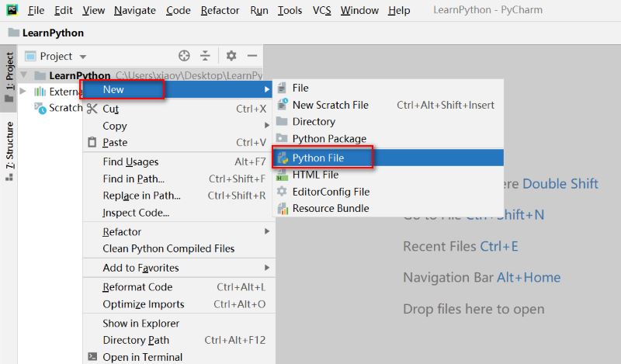
Task: Open the Refactor menu in menu bar
Action: 220,10
